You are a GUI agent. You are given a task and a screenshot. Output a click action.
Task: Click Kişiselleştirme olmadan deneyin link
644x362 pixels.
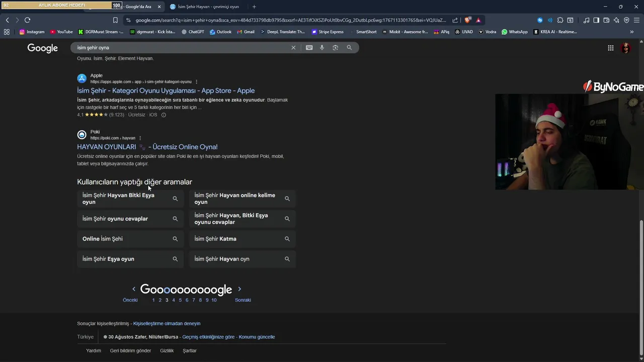point(167,324)
